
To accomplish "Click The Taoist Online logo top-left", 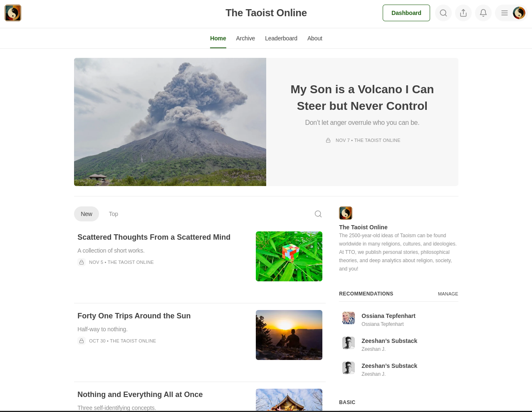I will 13,13.
